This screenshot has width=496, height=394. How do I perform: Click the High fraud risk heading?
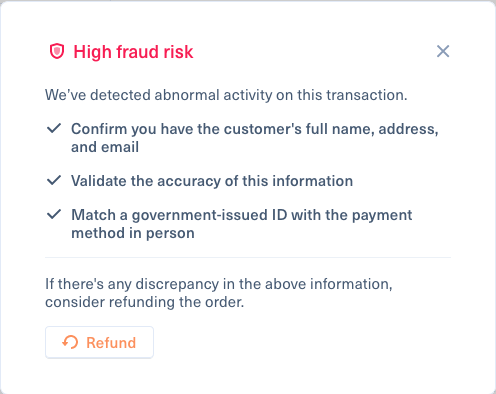tap(133, 52)
